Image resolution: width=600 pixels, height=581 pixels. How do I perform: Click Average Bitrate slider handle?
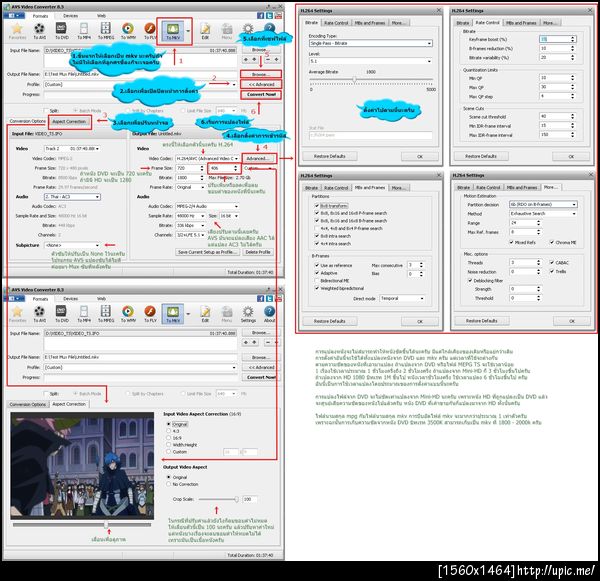pos(354,80)
